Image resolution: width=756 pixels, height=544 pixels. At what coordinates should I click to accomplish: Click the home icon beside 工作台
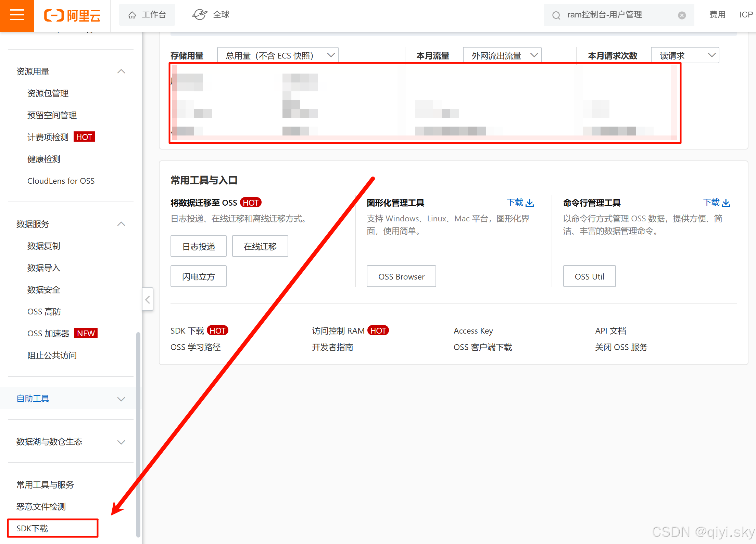click(x=132, y=15)
